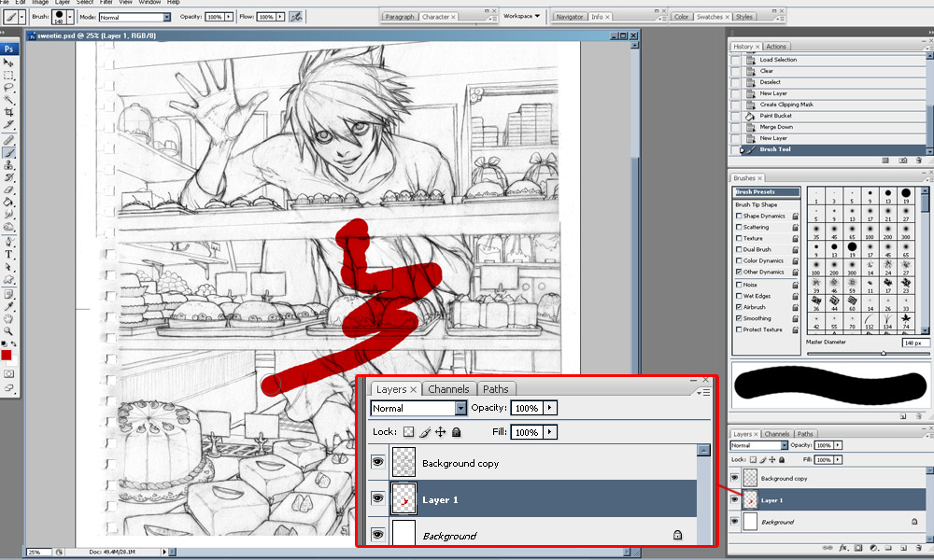Select Brush Presets in Brushes panel

tap(767, 191)
